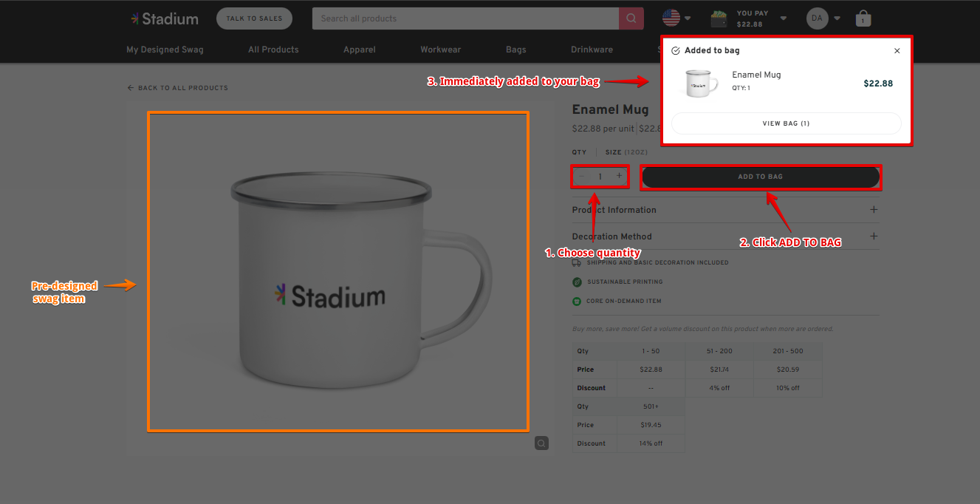Close the Added to bag popup
This screenshot has width=980, height=504.
tap(897, 51)
